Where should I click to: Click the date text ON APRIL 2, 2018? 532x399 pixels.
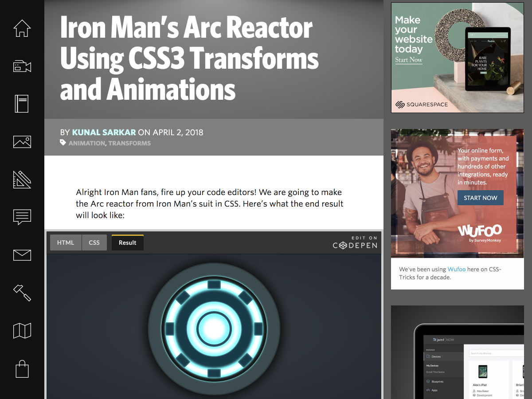tap(171, 132)
